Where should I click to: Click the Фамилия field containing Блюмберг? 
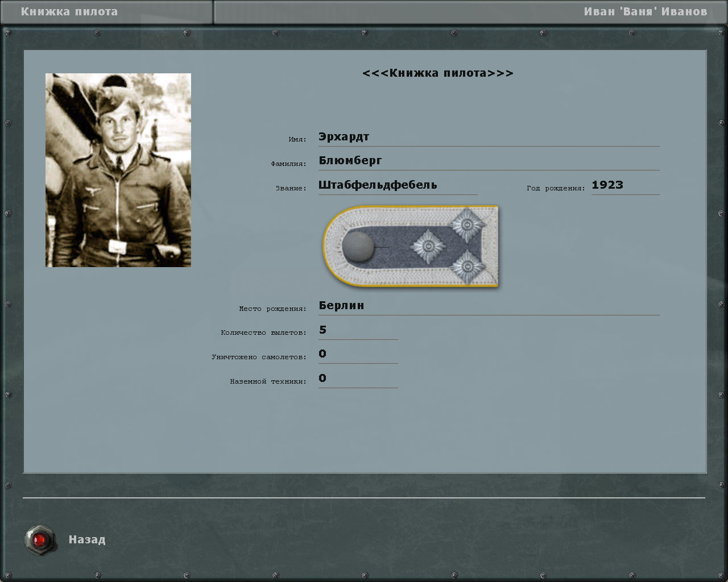click(489, 161)
